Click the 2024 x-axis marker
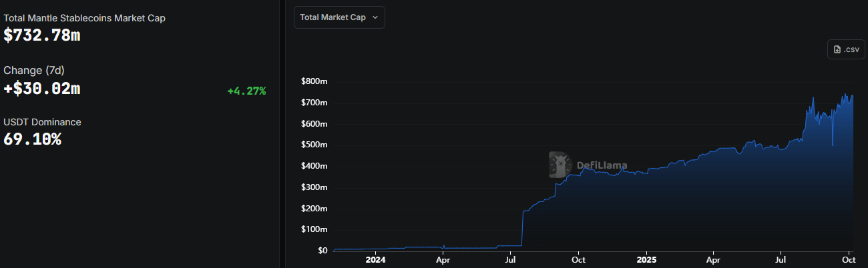 (x=376, y=259)
